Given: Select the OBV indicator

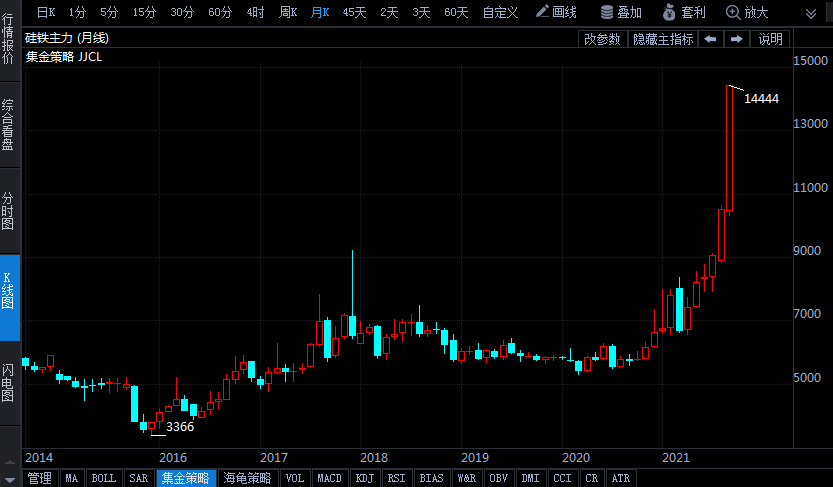Looking at the screenshot, I should (499, 478).
